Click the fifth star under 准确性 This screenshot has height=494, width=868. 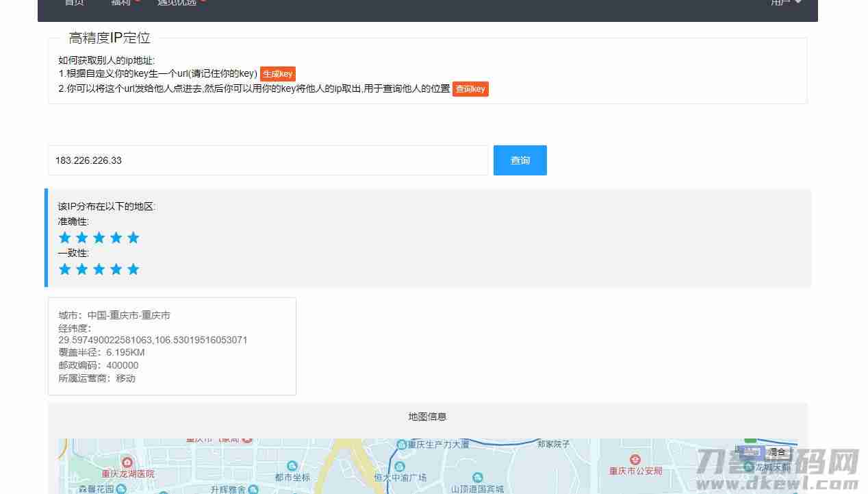pyautogui.click(x=133, y=238)
